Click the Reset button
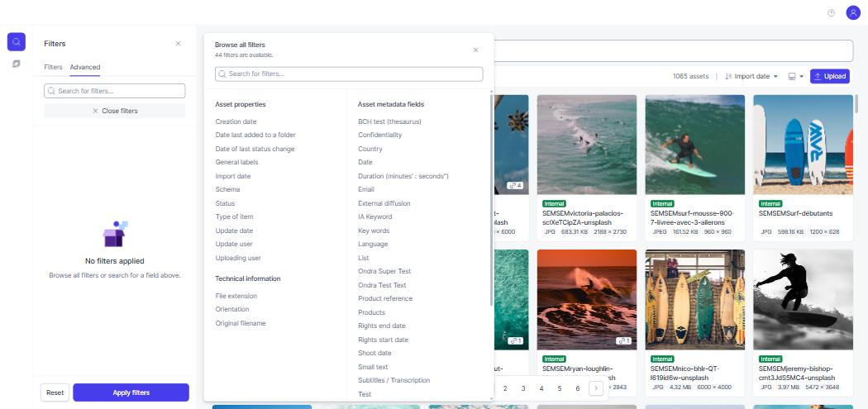Image resolution: width=868 pixels, height=409 pixels. 55,392
